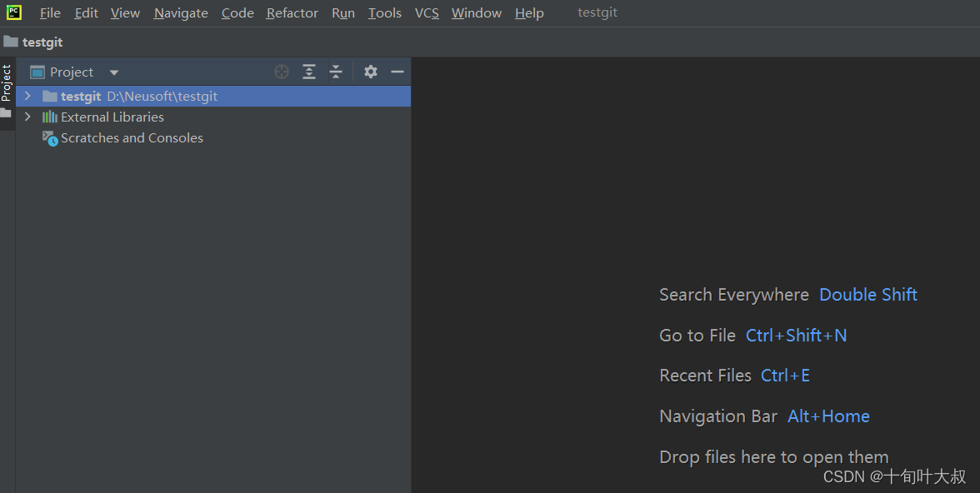
Task: Click the Expand All icon in Project panel
Action: tap(308, 72)
